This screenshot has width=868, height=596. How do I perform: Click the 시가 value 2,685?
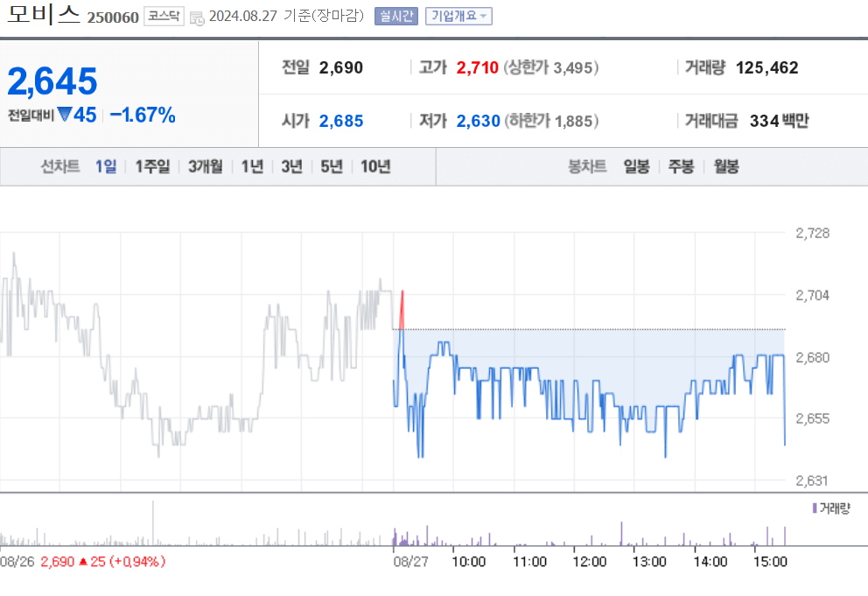[341, 121]
